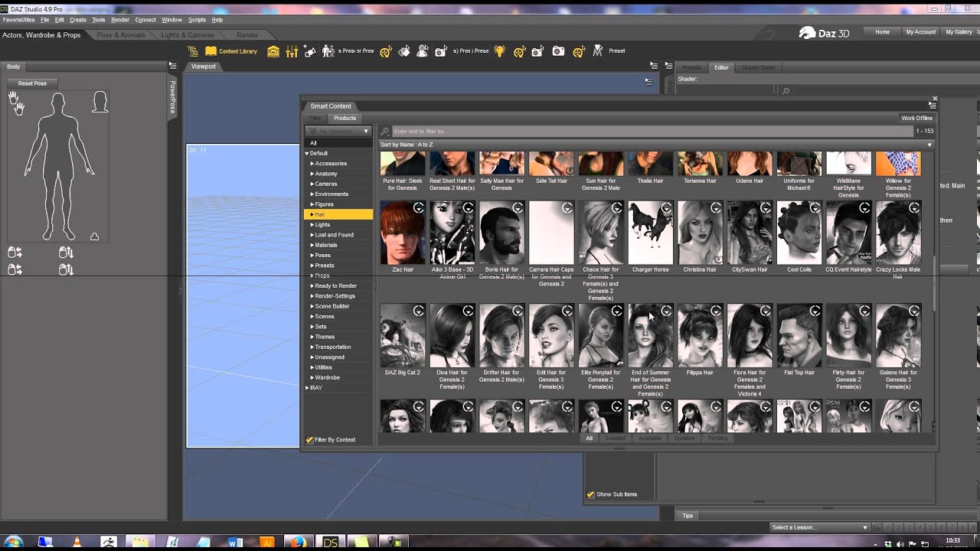Viewport: 980px width, 551px height.
Task: Select the Flat Top Hair thumbnail
Action: tap(799, 336)
